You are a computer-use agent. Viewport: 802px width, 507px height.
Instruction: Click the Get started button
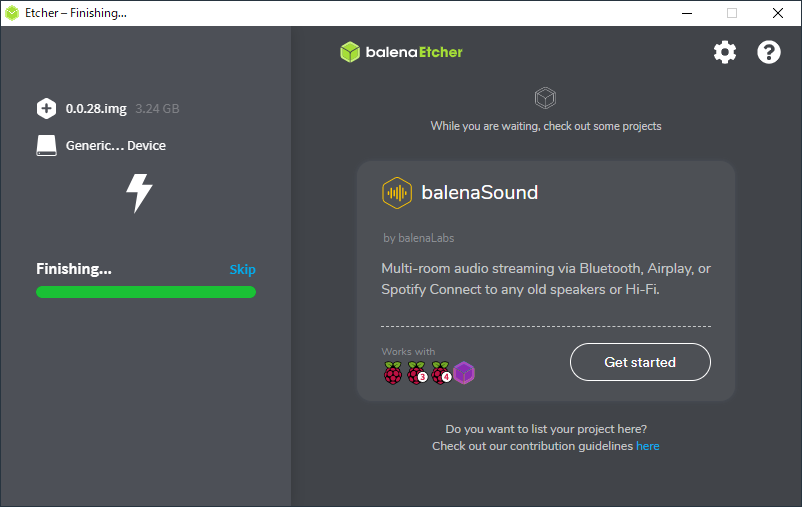coord(640,362)
